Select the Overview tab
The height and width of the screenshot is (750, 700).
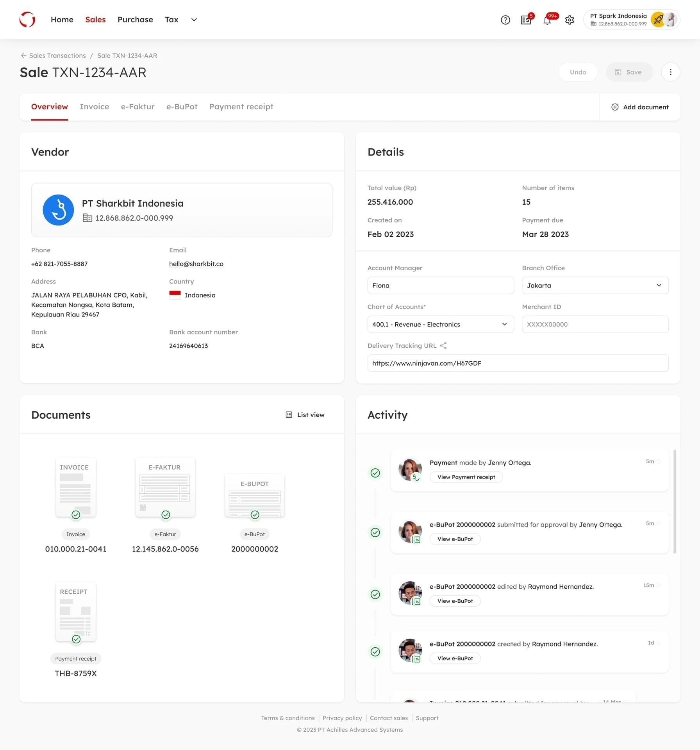point(50,107)
